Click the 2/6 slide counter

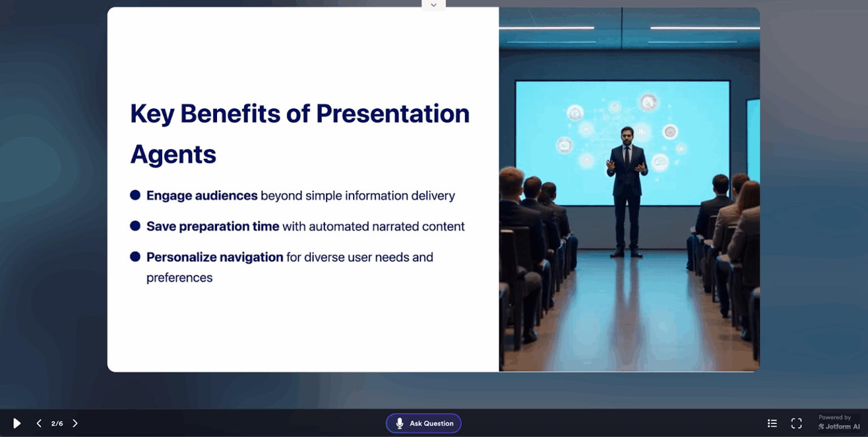pyautogui.click(x=57, y=423)
